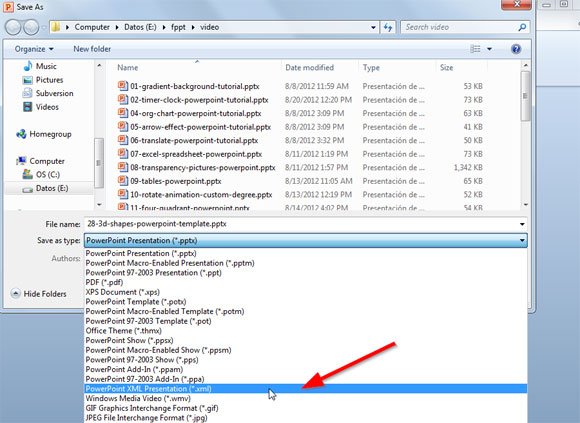
Task: Click the change view icon
Action: point(475,49)
